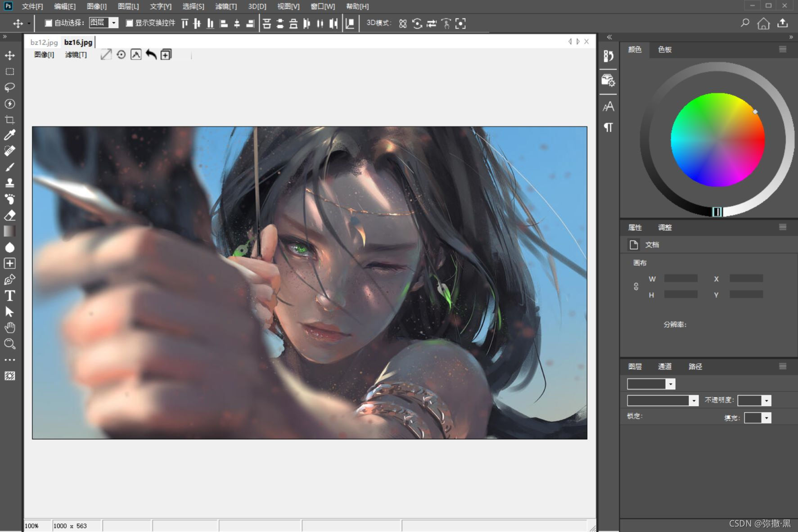
Task: Select the Zoom magnifier tool
Action: (9, 344)
